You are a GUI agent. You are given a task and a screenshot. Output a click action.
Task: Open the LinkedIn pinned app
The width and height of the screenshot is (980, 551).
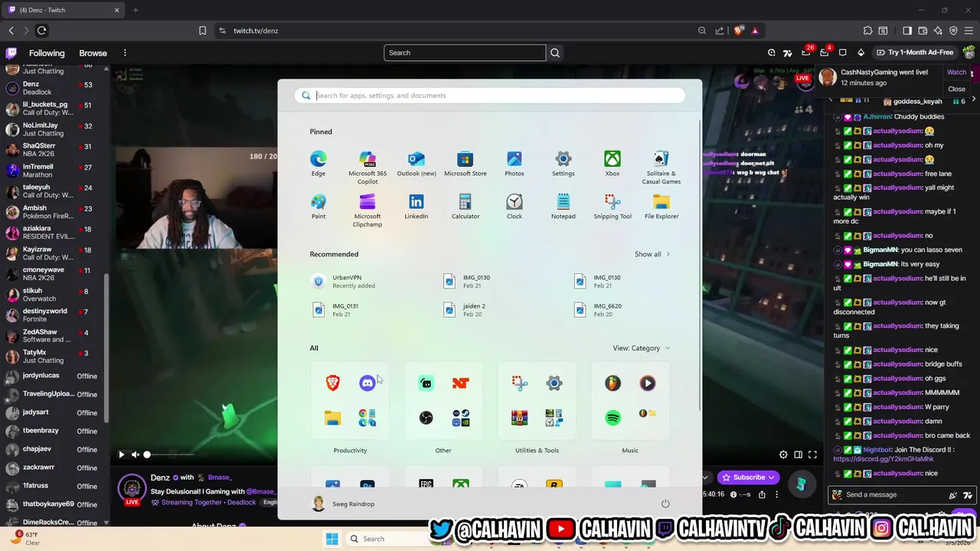(416, 207)
